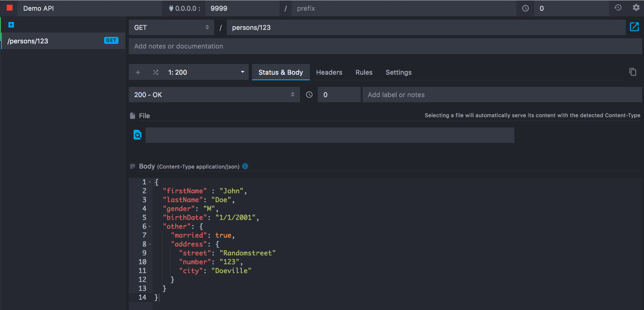Open the route in browser via external link icon
This screenshot has width=644, height=310.
634,27
